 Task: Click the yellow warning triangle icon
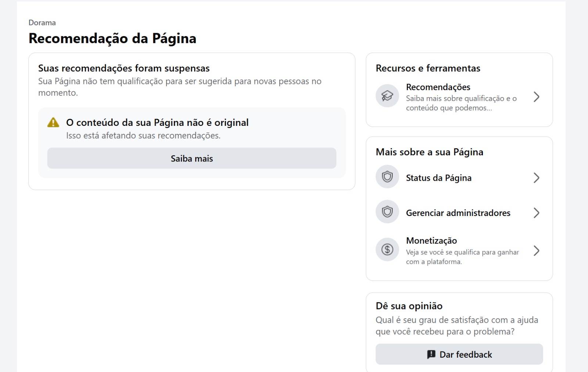coord(53,123)
